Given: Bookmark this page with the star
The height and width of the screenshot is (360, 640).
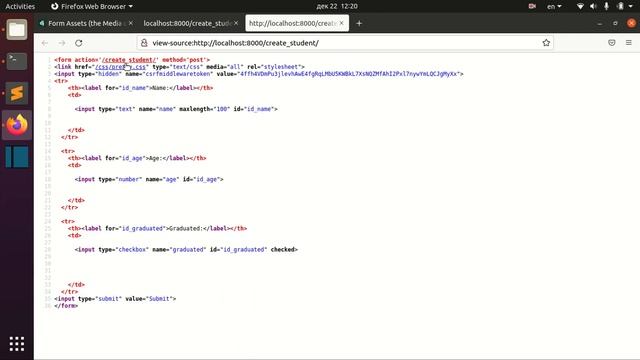Looking at the screenshot, I should 546,43.
